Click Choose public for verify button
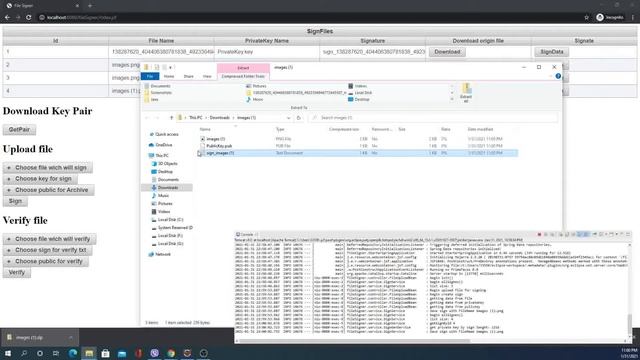The height and width of the screenshot is (360, 640). pyautogui.click(x=46, y=261)
